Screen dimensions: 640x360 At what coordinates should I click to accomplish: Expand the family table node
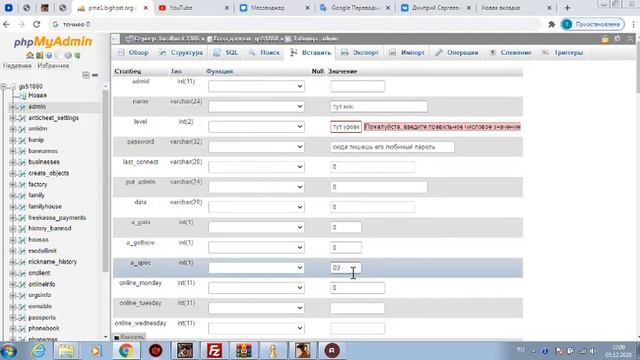12,196
